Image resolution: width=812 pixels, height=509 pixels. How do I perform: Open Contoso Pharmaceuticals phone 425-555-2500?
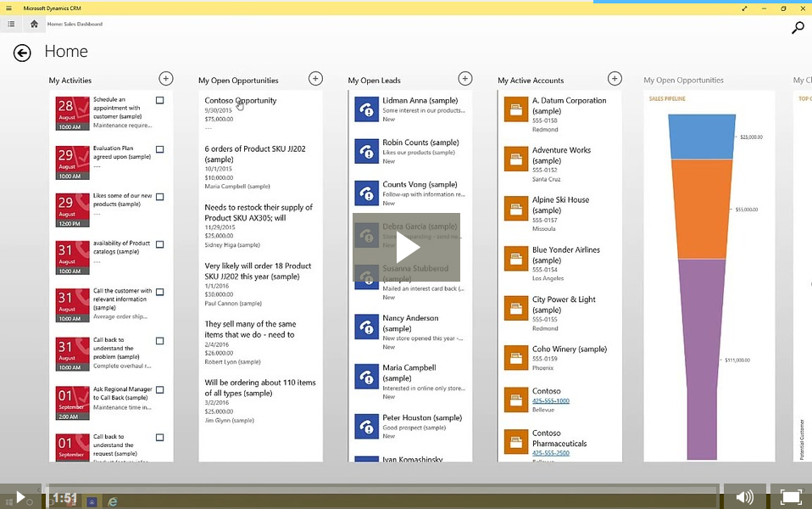pos(550,452)
